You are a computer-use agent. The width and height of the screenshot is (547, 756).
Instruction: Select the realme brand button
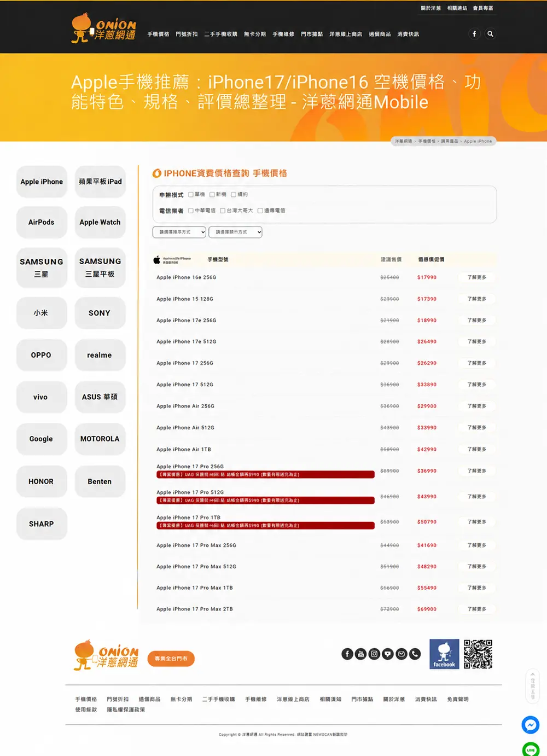(x=100, y=355)
